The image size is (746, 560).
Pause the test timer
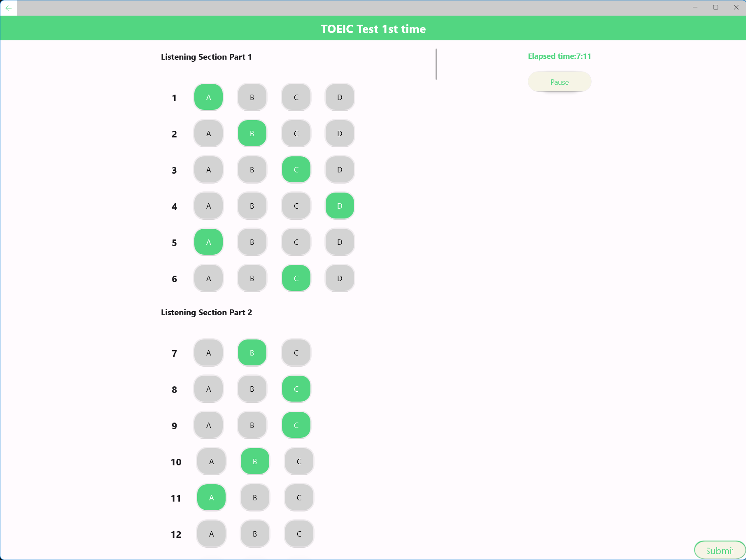click(559, 82)
